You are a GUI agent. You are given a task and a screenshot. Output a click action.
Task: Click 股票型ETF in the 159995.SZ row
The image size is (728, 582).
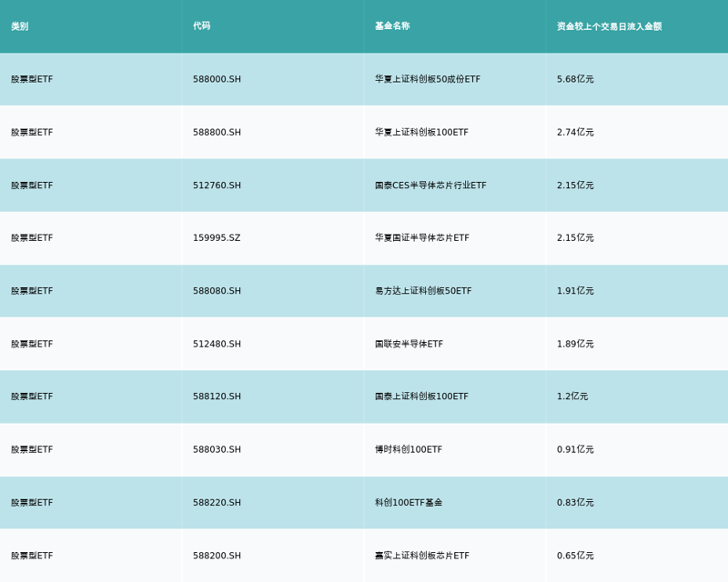pos(32,237)
